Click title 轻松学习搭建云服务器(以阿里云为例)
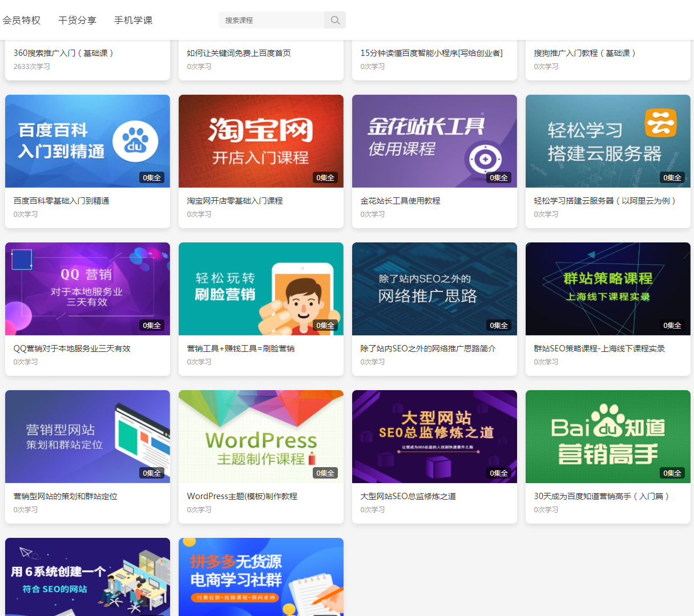This screenshot has height=616, width=694. 606,201
